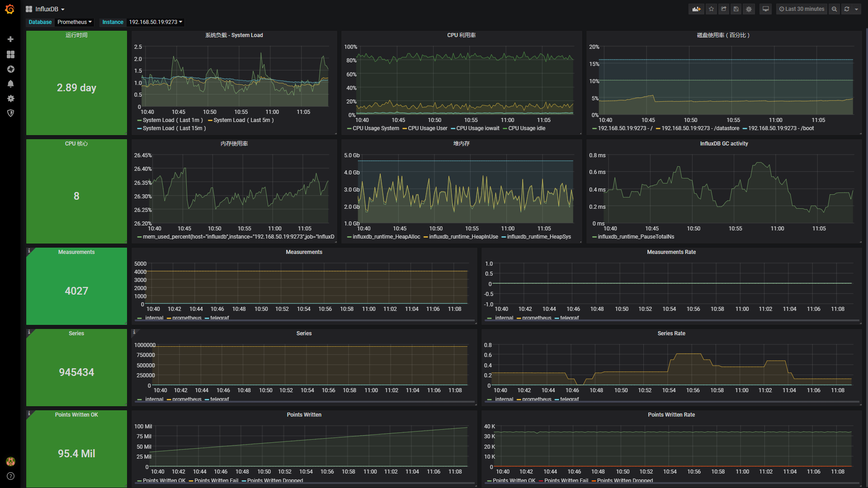Open the Server Admin shield icon
Image resolution: width=868 pixels, height=488 pixels.
[x=10, y=113]
